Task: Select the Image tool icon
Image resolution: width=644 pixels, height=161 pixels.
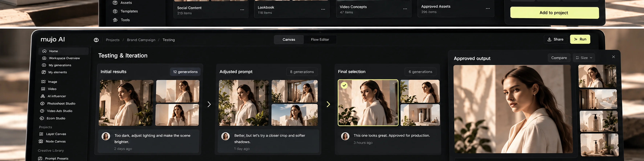Action: coord(43,82)
